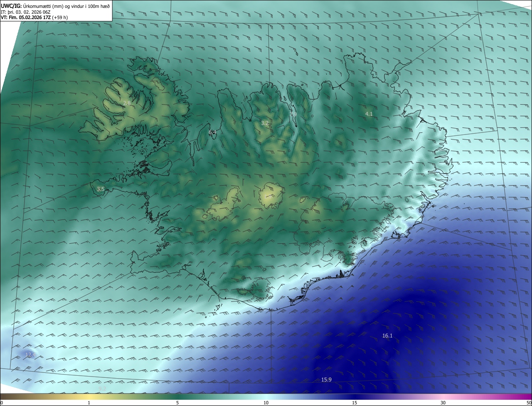This screenshot has width=532, height=406.
Task: Click the colorbar tick label 30
Action: [x=443, y=403]
